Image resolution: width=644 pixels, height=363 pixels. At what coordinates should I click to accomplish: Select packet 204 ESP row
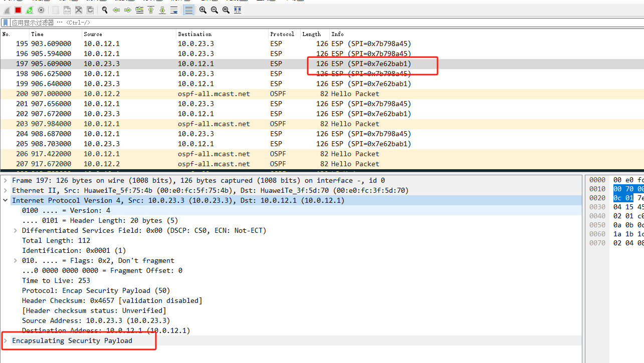click(322, 134)
